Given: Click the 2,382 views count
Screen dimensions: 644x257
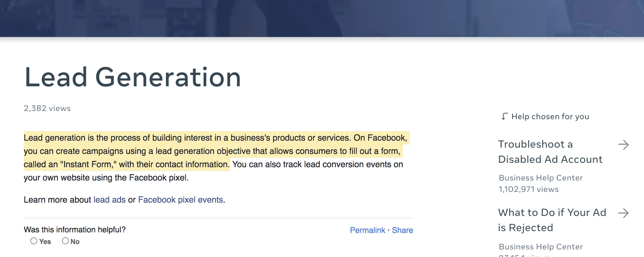Looking at the screenshot, I should 47,108.
